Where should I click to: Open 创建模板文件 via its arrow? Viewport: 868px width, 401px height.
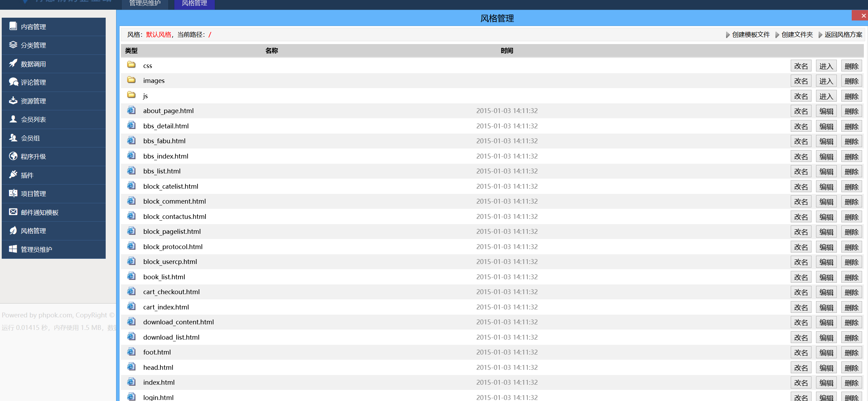click(728, 35)
